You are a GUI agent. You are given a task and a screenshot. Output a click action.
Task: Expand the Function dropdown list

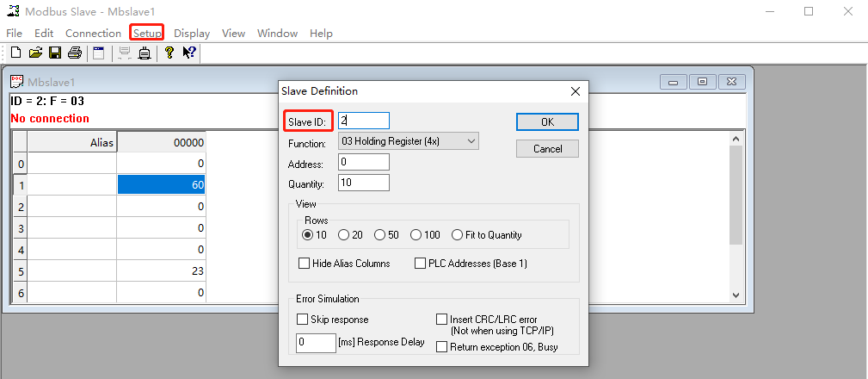pyautogui.click(x=471, y=141)
